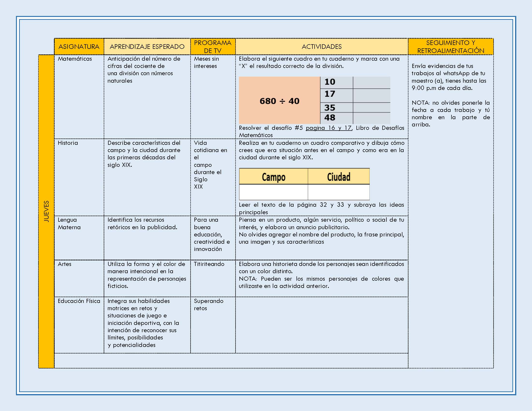
Task: Click the 'Superando retos' program cell
Action: click(x=213, y=325)
